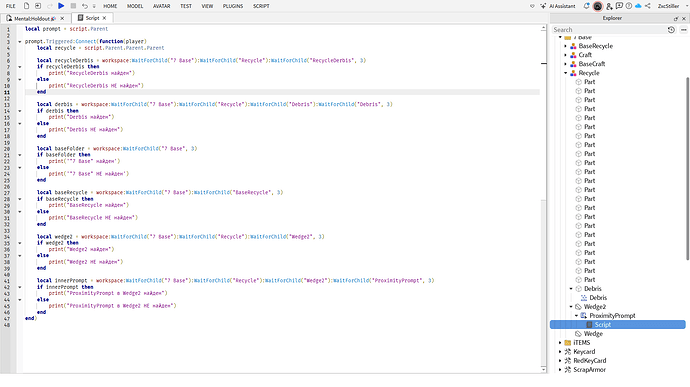690x387 pixels.
Task: Switch to the HOME ribbon tab
Action: [x=110, y=6]
